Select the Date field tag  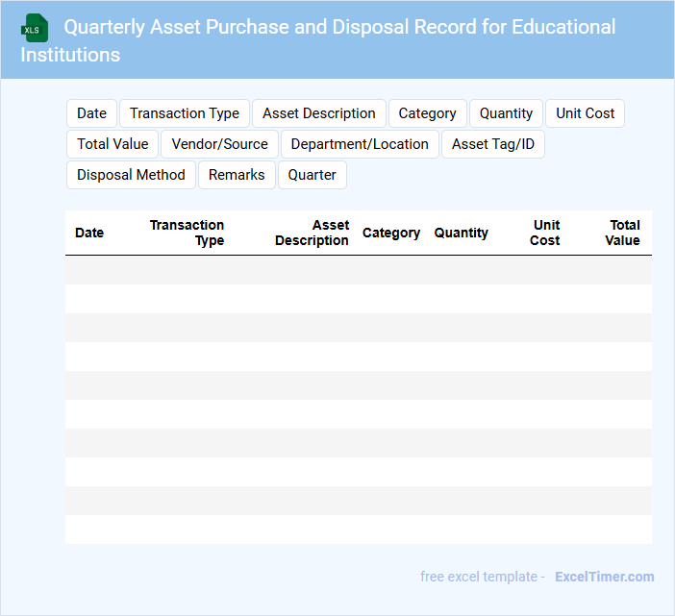point(91,113)
